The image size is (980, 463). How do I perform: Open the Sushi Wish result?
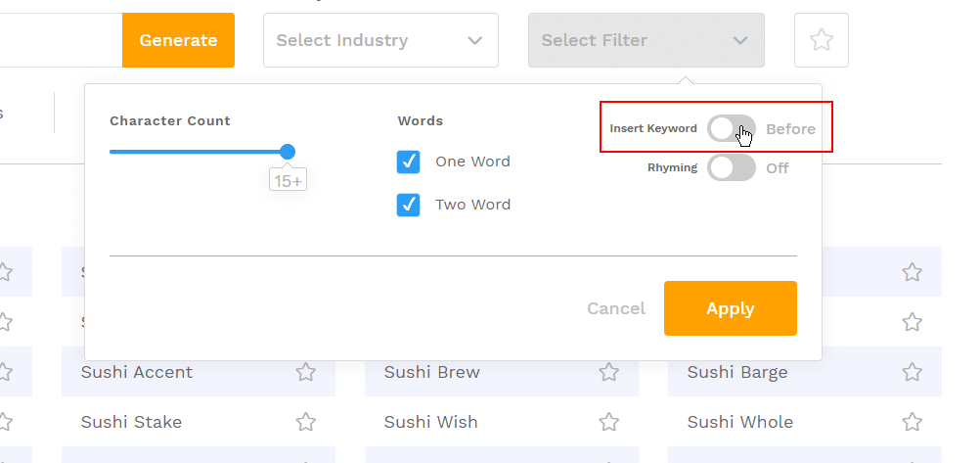pyautogui.click(x=430, y=422)
